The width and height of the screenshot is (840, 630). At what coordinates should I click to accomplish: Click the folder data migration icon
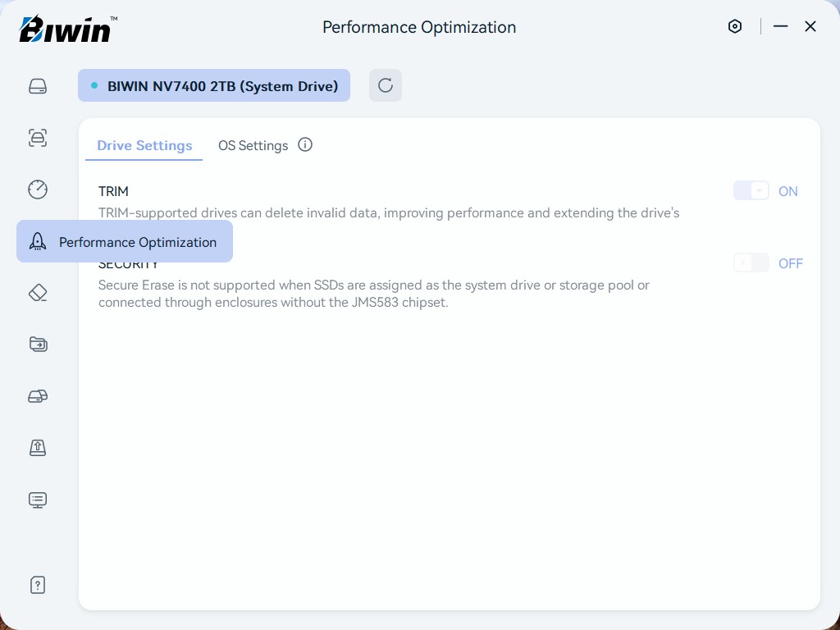(x=38, y=345)
